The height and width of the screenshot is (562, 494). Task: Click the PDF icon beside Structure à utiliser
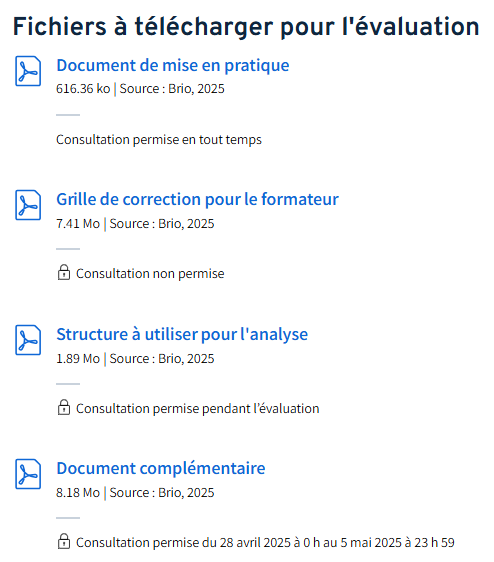pyautogui.click(x=28, y=340)
